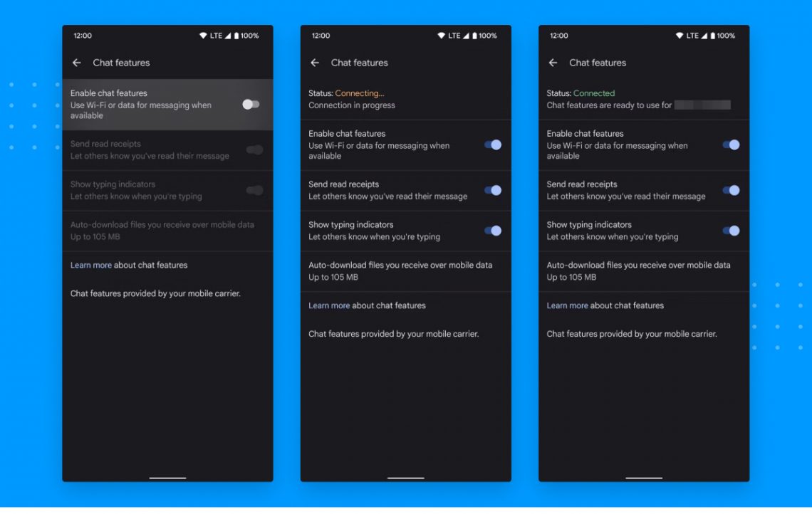Toggle Enable chat features on the Connected screen
The width and height of the screenshot is (812, 514).
point(731,145)
